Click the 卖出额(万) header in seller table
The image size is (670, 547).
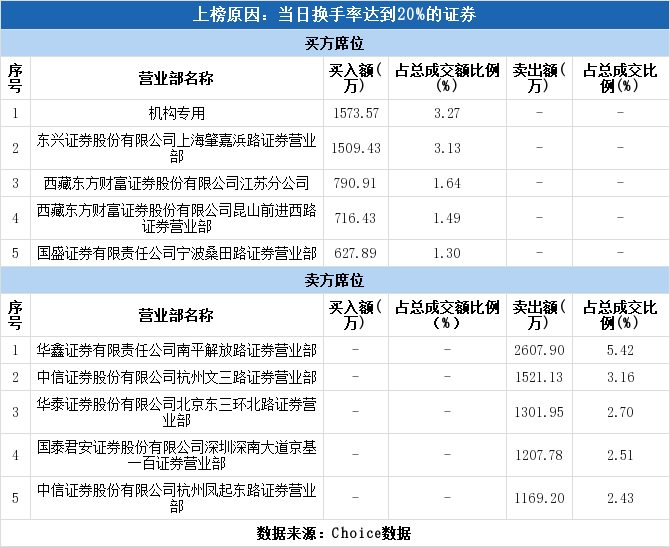click(539, 315)
